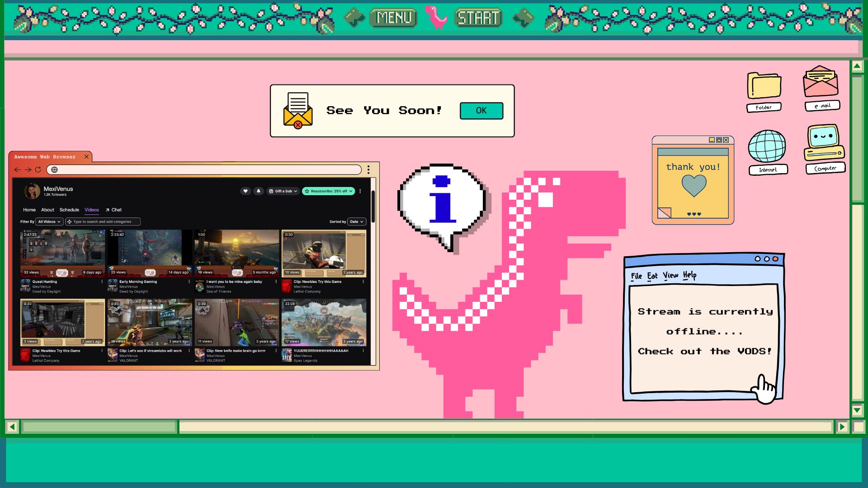Click the browser address bar

coord(204,170)
